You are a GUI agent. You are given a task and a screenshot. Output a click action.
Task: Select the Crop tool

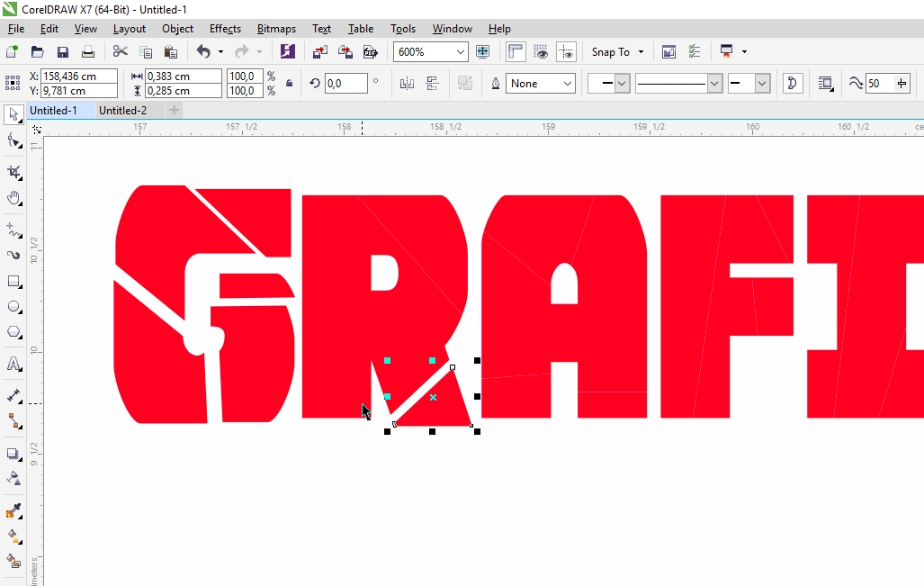tap(13, 171)
